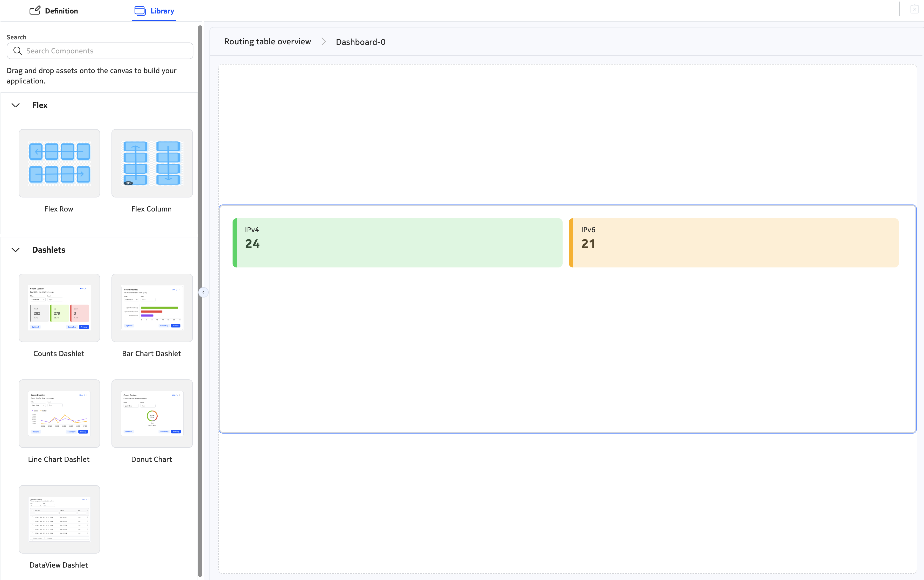Click the Donut Chart label
The width and height of the screenshot is (924, 580).
152,459
